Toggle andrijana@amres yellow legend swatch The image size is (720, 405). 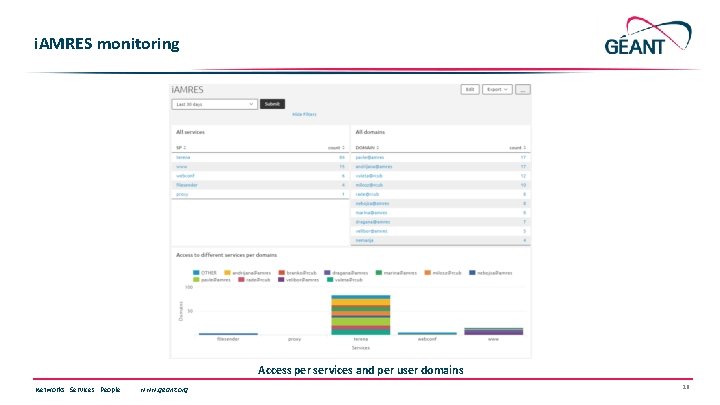pos(227,273)
